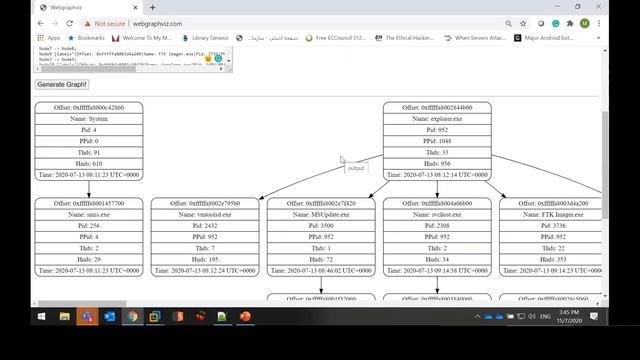Open the zoom magnifier in address bar
Image resolution: width=640 pixels, height=360 pixels.
pos(508,24)
